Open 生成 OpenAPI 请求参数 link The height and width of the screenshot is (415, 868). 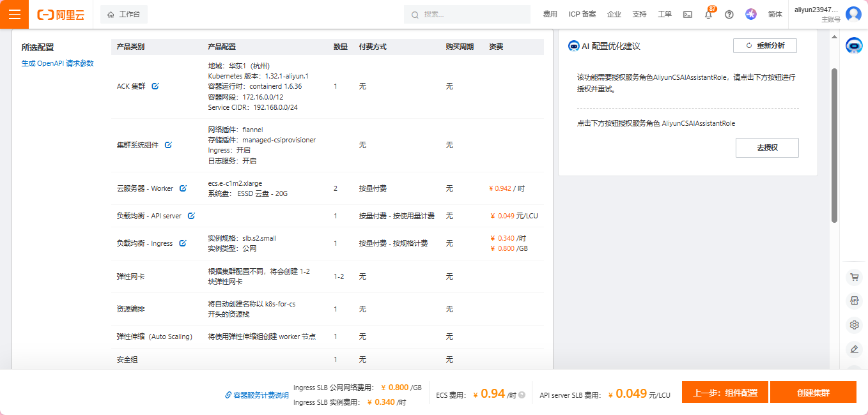coord(58,63)
